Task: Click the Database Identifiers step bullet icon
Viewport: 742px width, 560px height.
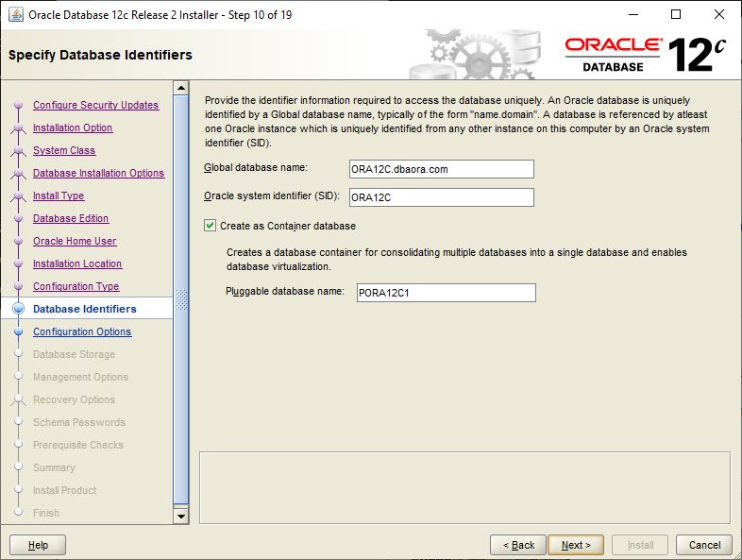Action: pyautogui.click(x=19, y=309)
